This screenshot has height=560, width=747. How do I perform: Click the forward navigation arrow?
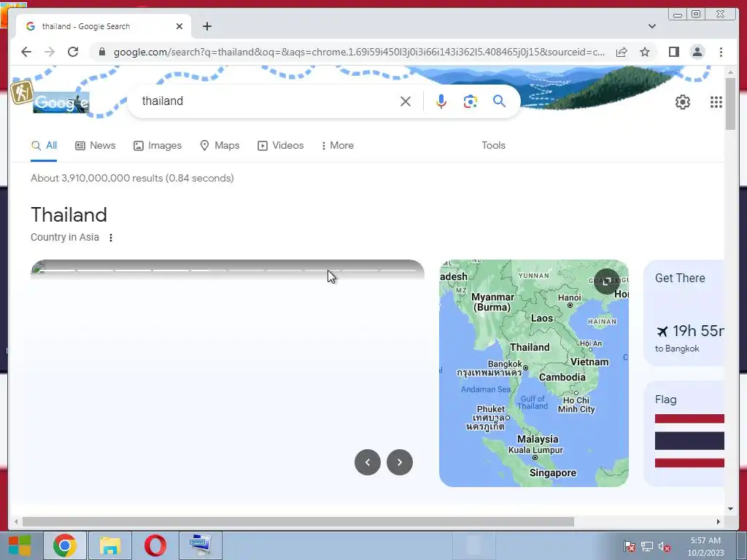(50, 52)
